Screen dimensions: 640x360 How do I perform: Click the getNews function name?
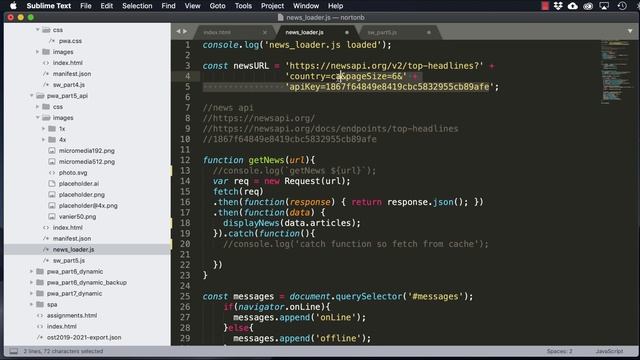point(267,160)
